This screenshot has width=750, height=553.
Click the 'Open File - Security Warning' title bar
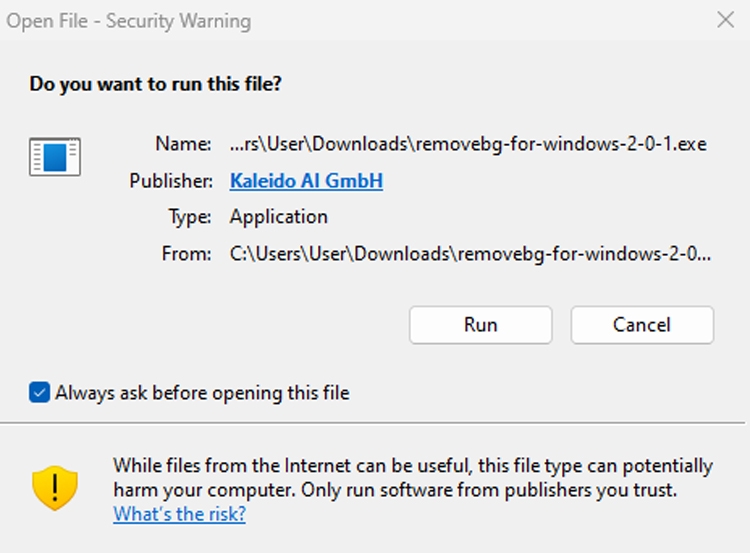click(129, 20)
